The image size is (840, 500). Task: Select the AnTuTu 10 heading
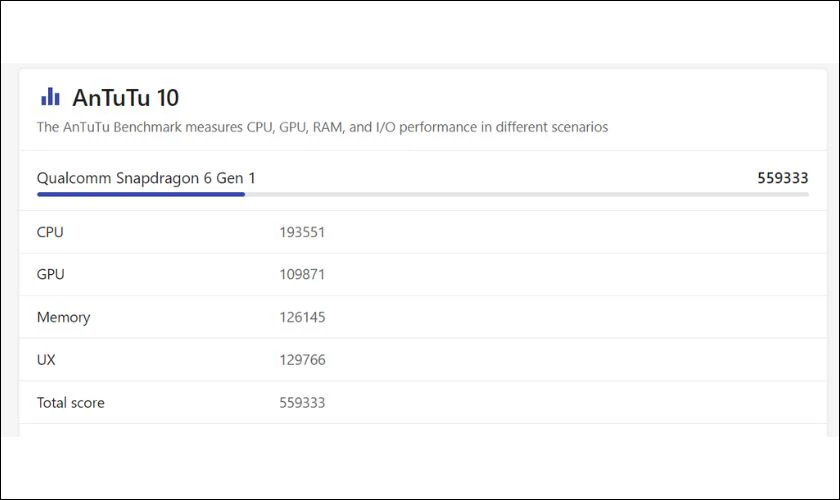[x=126, y=98]
